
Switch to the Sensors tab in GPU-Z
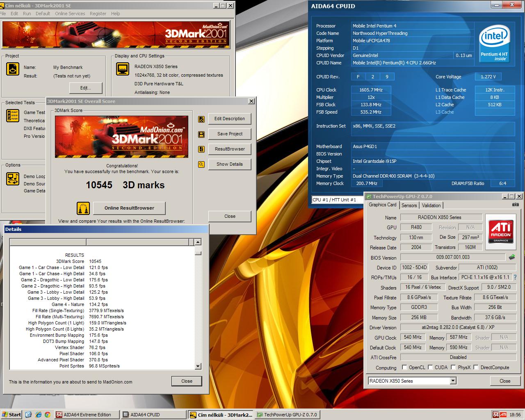pyautogui.click(x=409, y=205)
